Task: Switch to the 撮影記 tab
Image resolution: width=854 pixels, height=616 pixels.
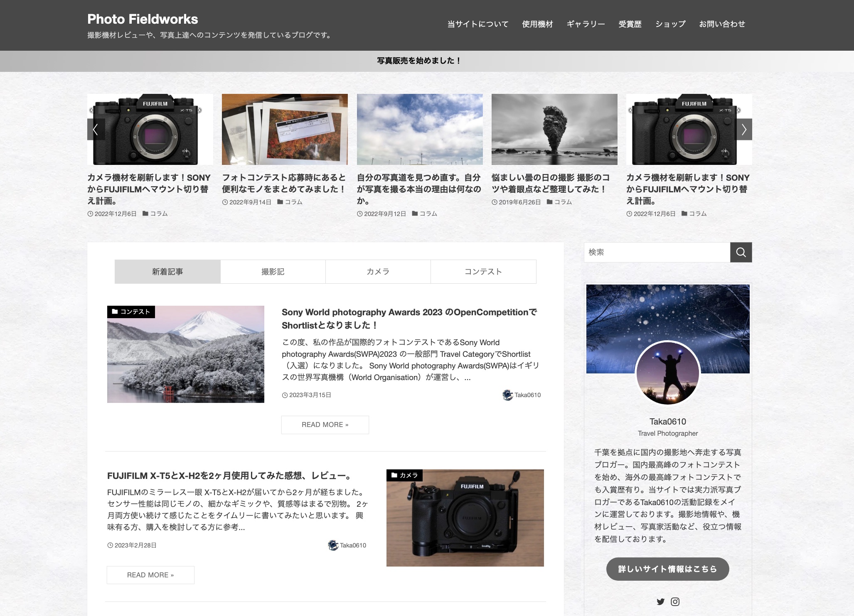Action: coord(273,272)
